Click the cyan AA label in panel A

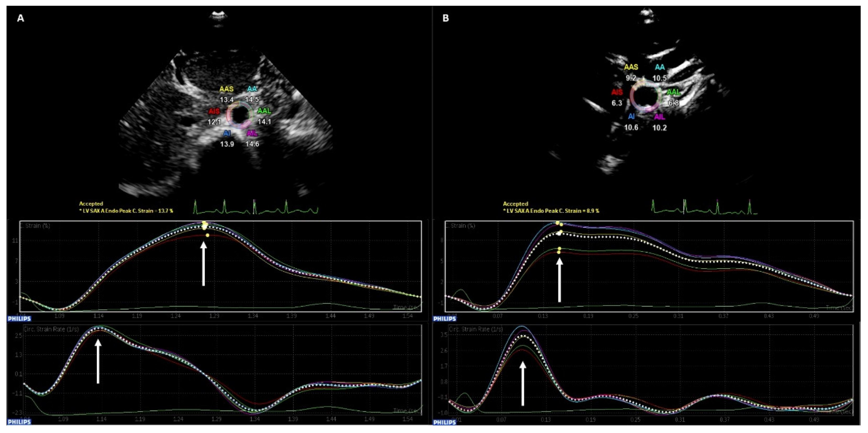click(x=252, y=89)
